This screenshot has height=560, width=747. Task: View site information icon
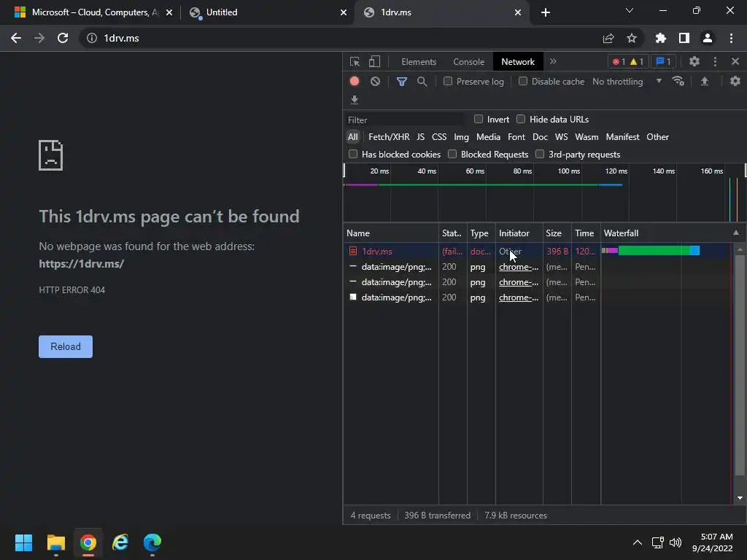tap(91, 38)
